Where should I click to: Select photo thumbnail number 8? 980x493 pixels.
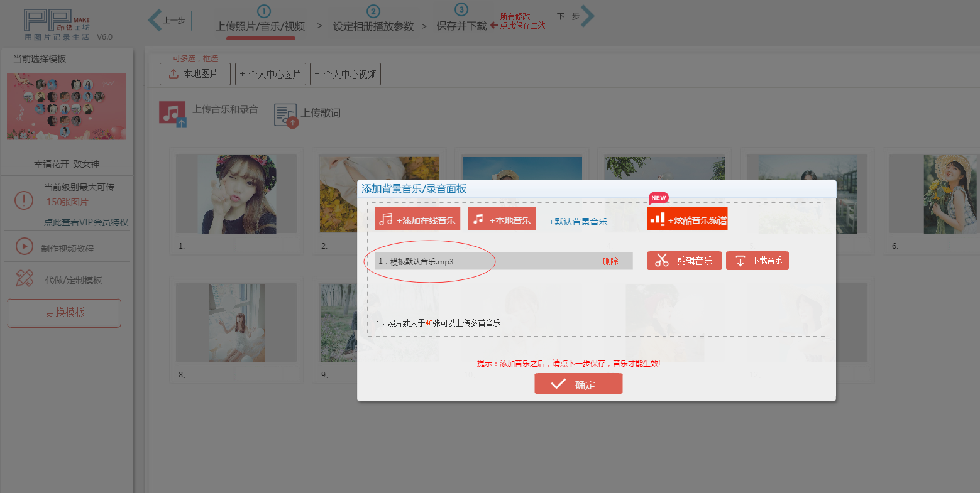pyautogui.click(x=236, y=322)
